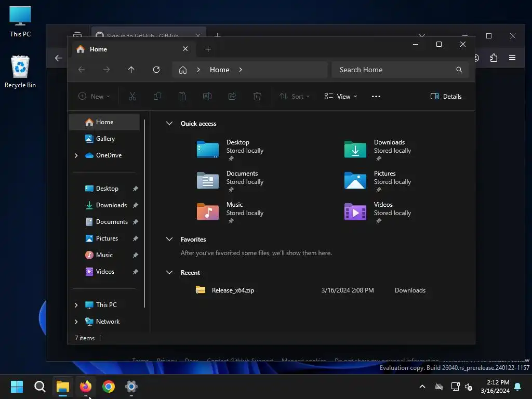Click the forward navigation arrow in Explorer

tap(107, 70)
